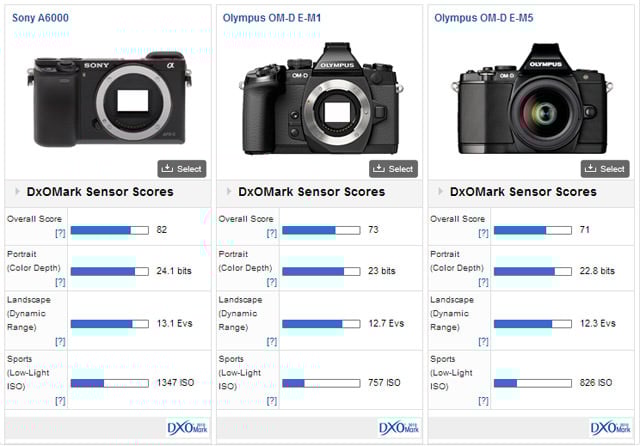Open Landscape Dynamic Range help [?] for Olympus E-M1
Image resolution: width=640 pixels, height=446 pixels.
pos(271,342)
